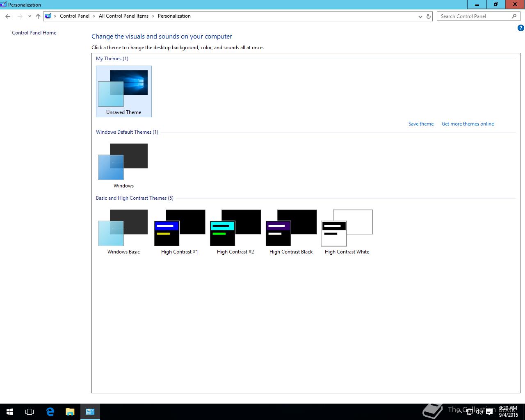Image resolution: width=525 pixels, height=420 pixels.
Task: Click the My Themes (1) group header
Action: tap(112, 59)
